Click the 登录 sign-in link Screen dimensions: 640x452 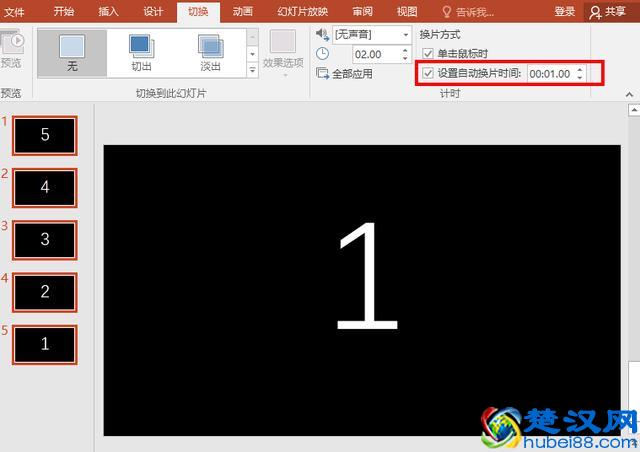(564, 11)
